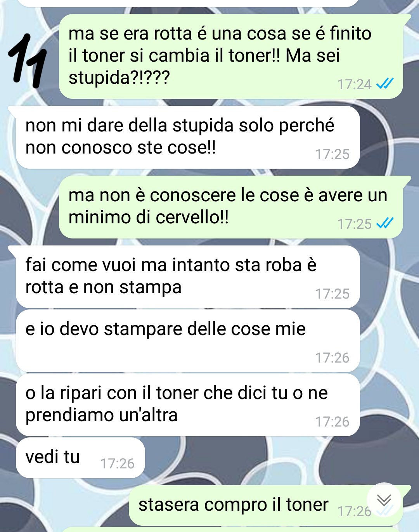
Task: Click 17:26 timestamp on 'prendiamo un'altra' bubble
Action: coord(332,421)
